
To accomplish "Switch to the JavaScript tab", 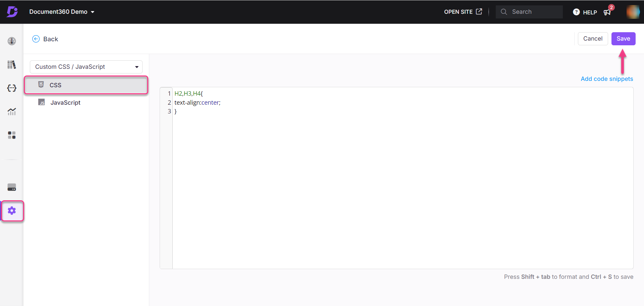I will click(x=65, y=103).
